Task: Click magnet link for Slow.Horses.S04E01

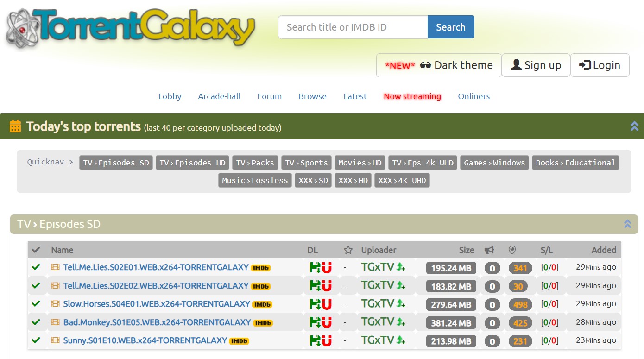Action: coord(327,304)
